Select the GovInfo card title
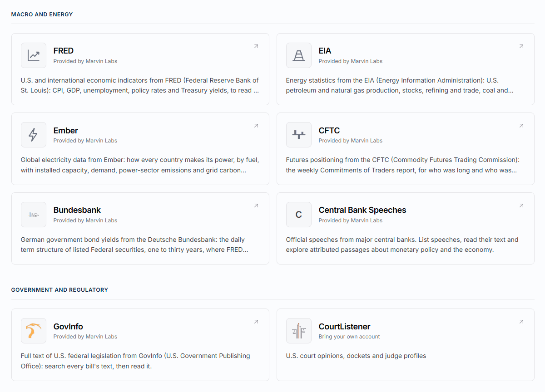 [68, 326]
